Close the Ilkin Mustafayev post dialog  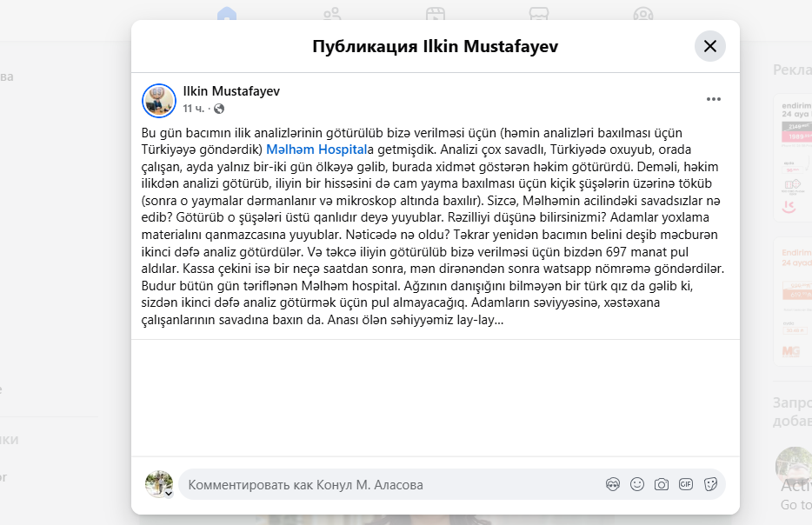tap(710, 46)
